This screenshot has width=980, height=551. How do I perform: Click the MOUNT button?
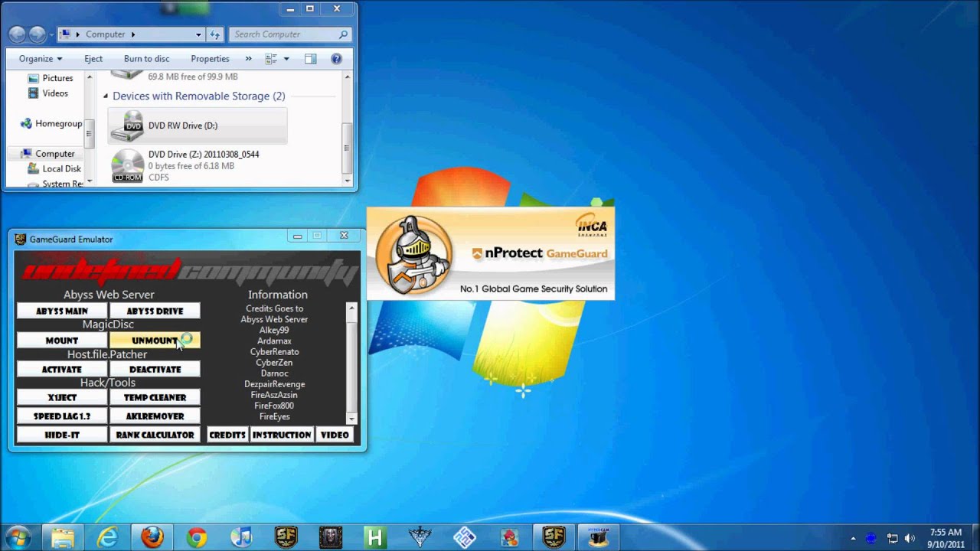[62, 341]
